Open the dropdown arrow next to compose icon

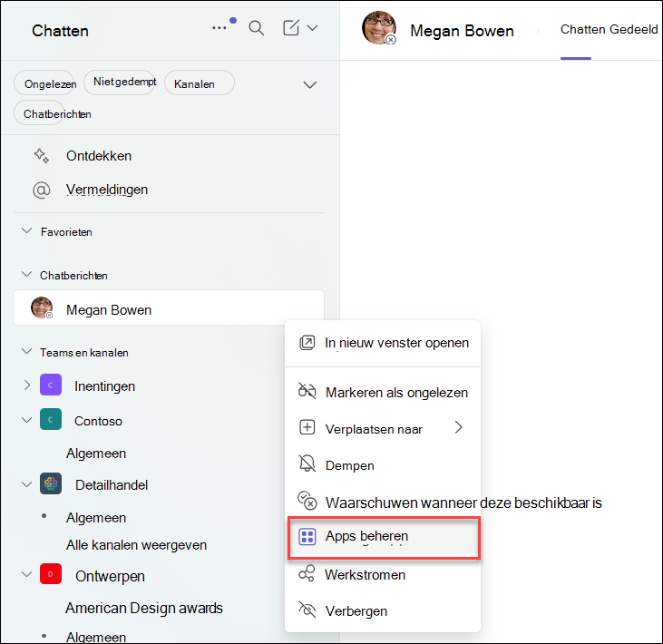[313, 28]
